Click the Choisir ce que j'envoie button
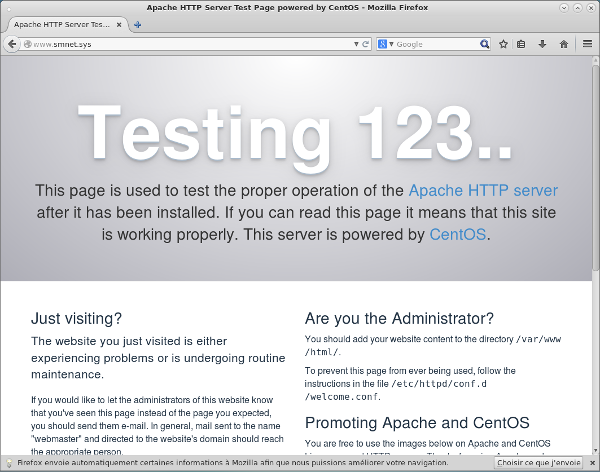Viewport: 600px width, 472px height. [x=538, y=463]
